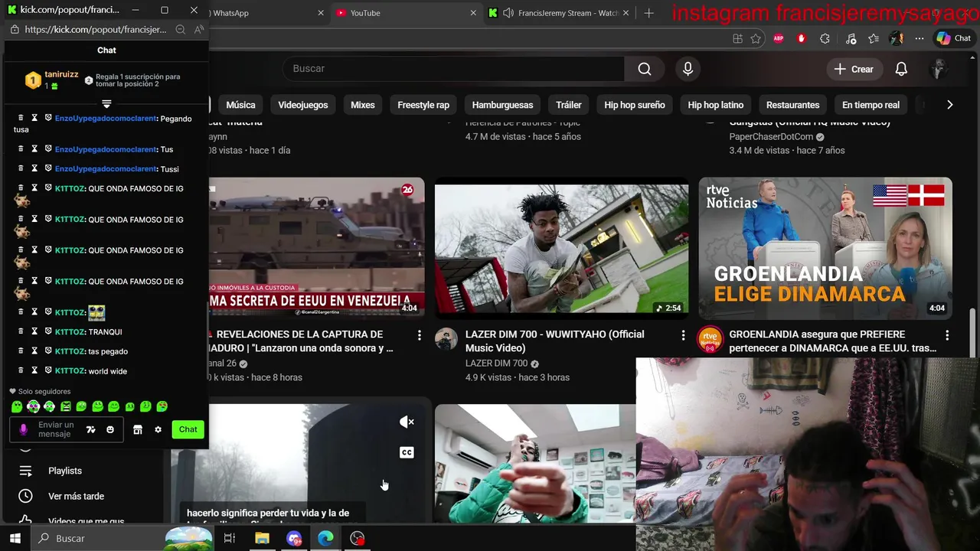Open the Kick chat shop icon

[138, 429]
